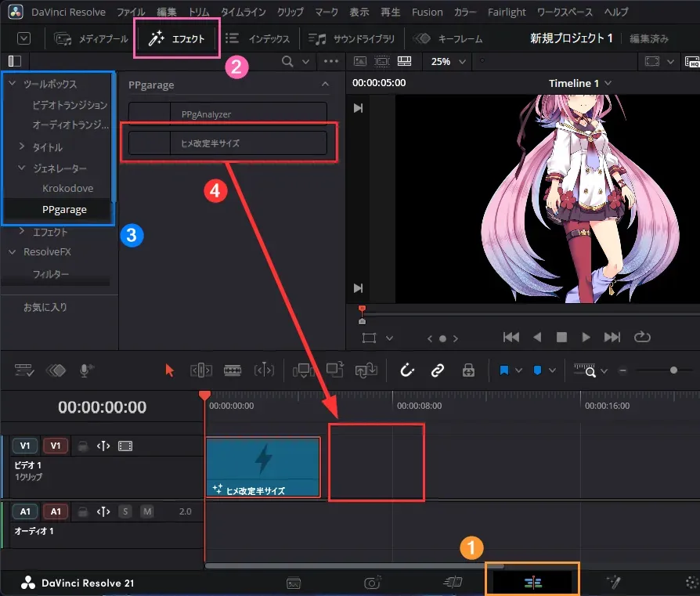The height and width of the screenshot is (596, 700).
Task: Click the safe area overlay viewer icon
Action: click(381, 61)
